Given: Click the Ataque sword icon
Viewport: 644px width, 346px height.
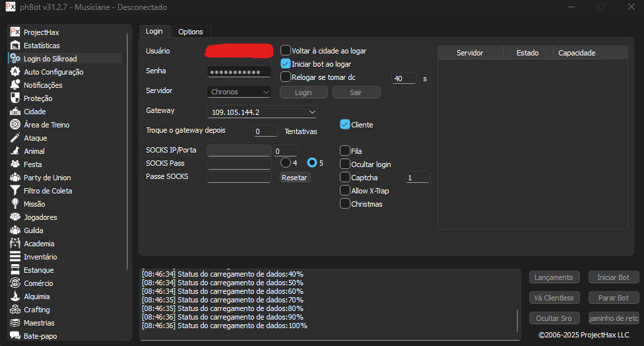Looking at the screenshot, I should (x=15, y=138).
